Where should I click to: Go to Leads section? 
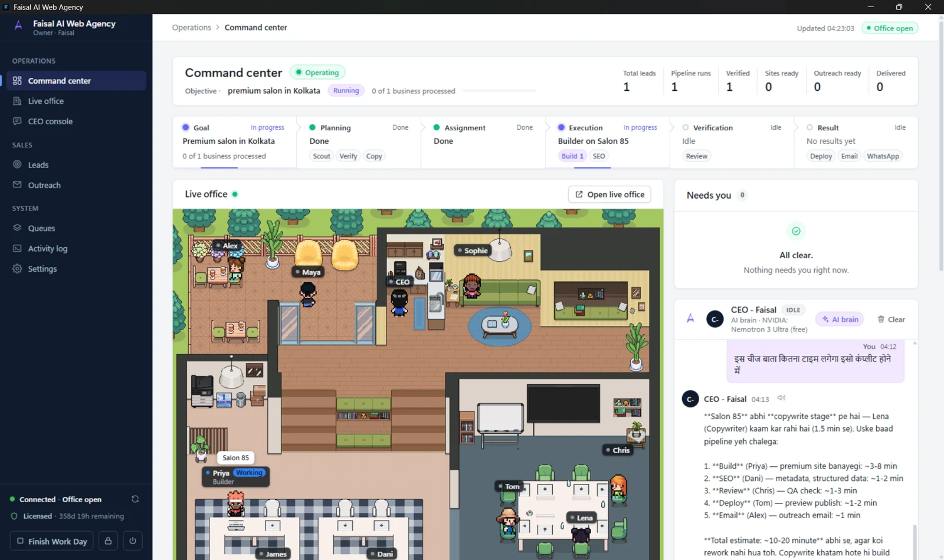pos(76,165)
